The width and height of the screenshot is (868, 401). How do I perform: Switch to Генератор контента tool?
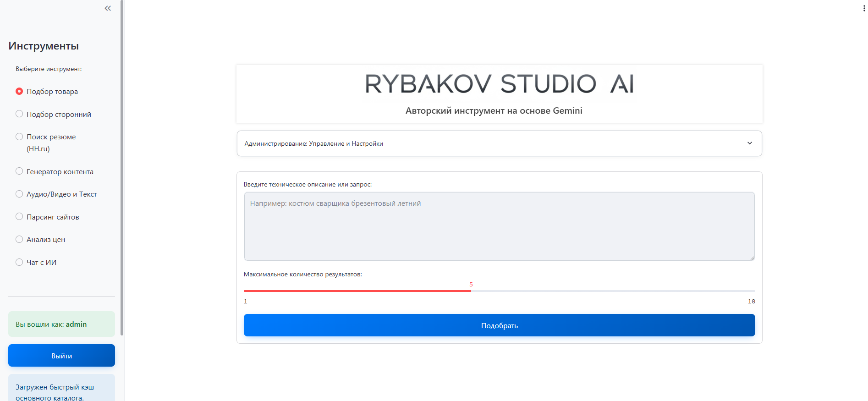[19, 171]
